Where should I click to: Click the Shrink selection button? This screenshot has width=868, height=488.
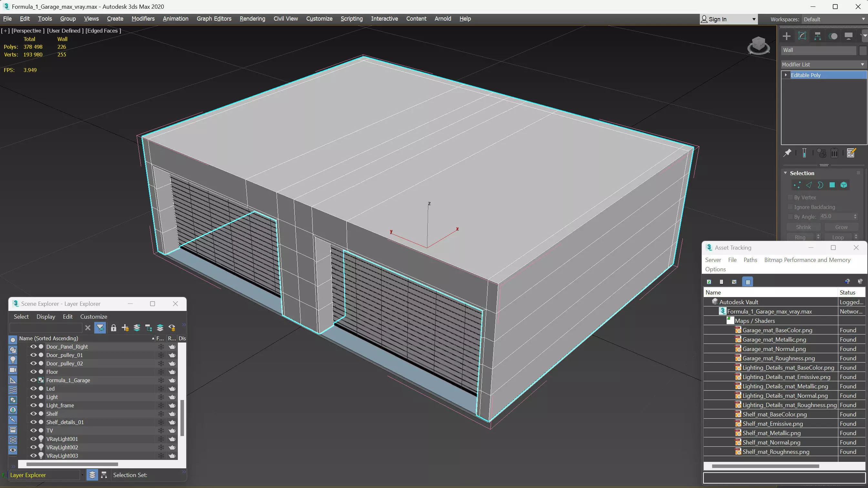(803, 227)
